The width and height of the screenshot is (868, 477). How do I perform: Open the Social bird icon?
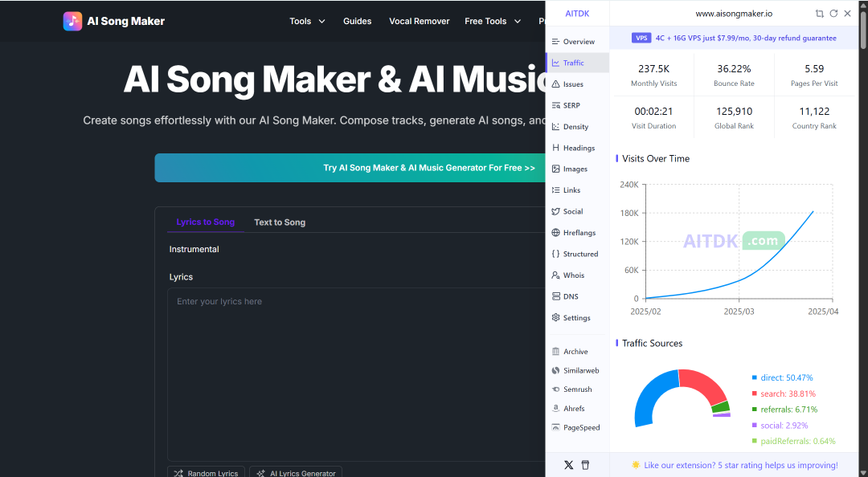click(556, 211)
